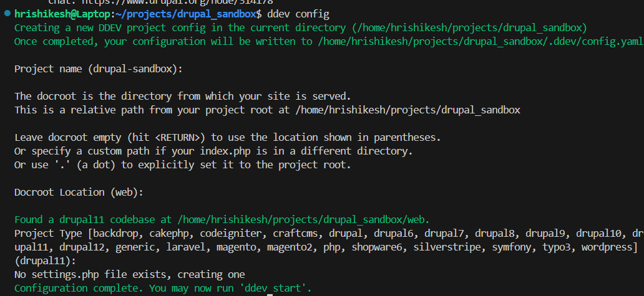
Task: Click the line 'This is a relative path'
Action: [267, 110]
